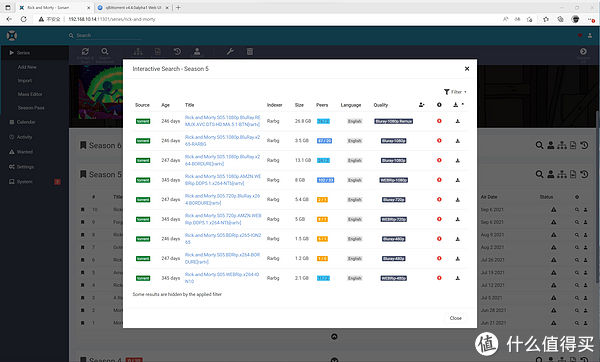This screenshot has height=362, width=600.
Task: Open Preview Rename toolbar icon
Action: coord(138,52)
